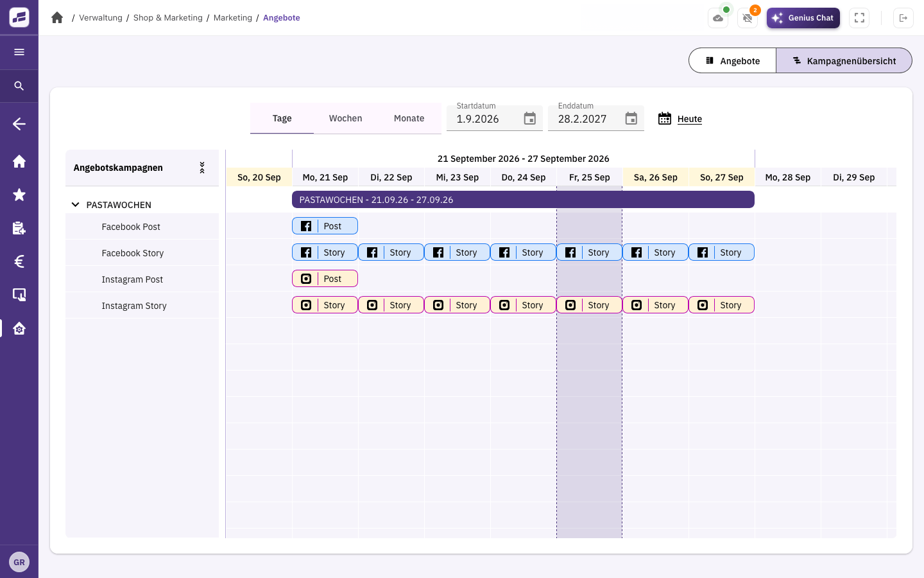924x578 pixels.
Task: Go back using the sidebar arrow icon
Action: [x=19, y=124]
